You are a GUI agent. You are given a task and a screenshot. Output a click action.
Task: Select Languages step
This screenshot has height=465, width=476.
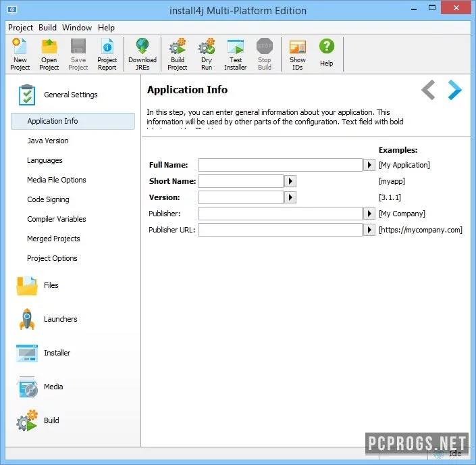coord(45,160)
